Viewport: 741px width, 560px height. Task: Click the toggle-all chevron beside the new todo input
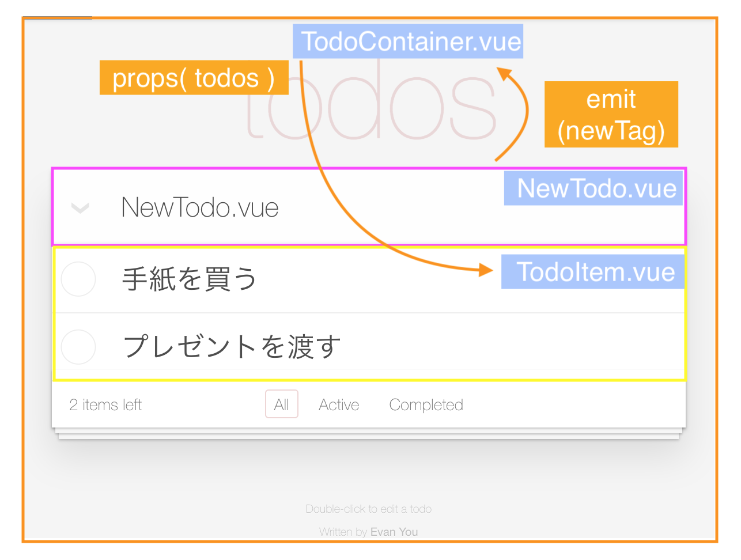pyautogui.click(x=80, y=208)
